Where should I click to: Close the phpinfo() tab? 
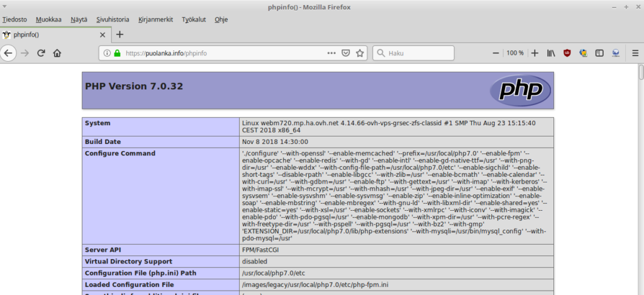click(x=103, y=35)
